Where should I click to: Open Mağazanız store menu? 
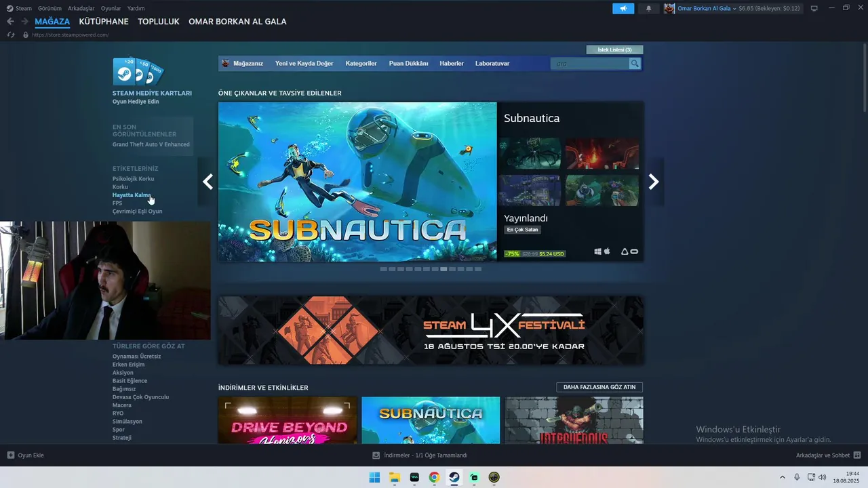pos(248,64)
